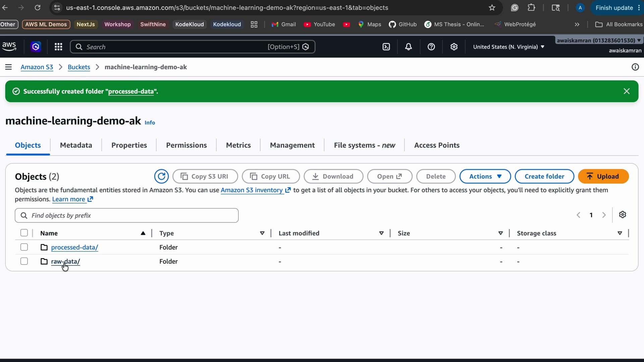644x362 pixels.
Task: Open the info panel icon at right
Action: 635,67
